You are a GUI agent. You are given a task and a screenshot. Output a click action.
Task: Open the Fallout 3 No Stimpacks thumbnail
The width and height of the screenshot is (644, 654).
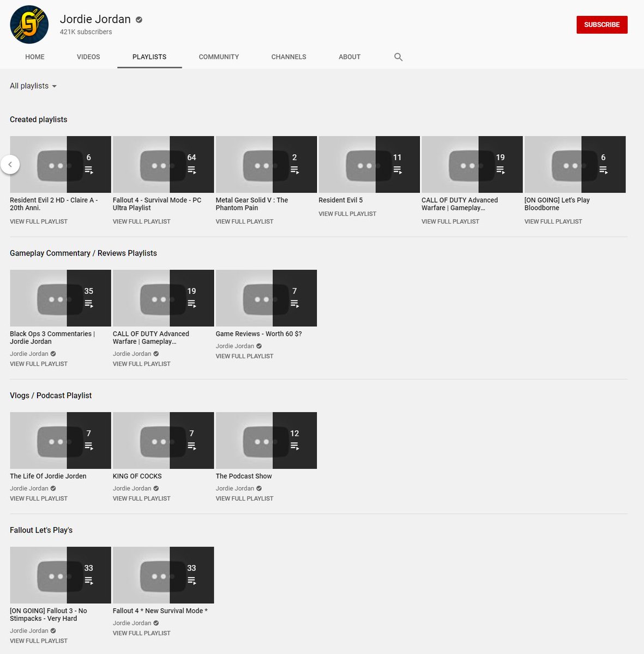(x=60, y=574)
